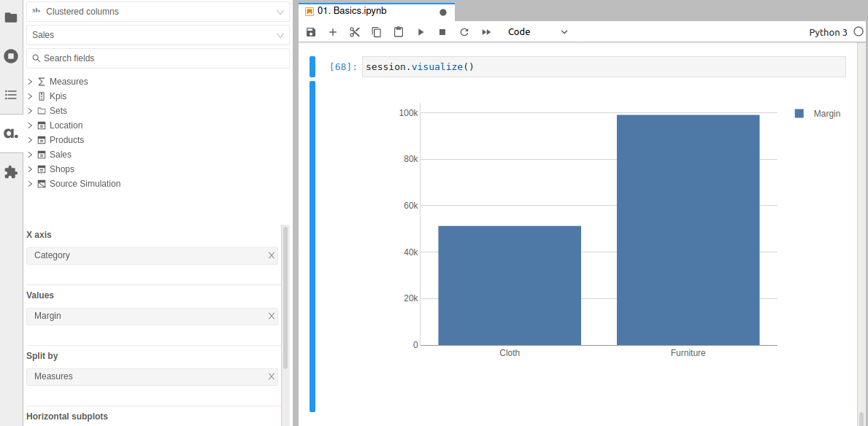This screenshot has width=868, height=426.
Task: Click the blue collapse bar beside chart output
Action: tap(312, 247)
